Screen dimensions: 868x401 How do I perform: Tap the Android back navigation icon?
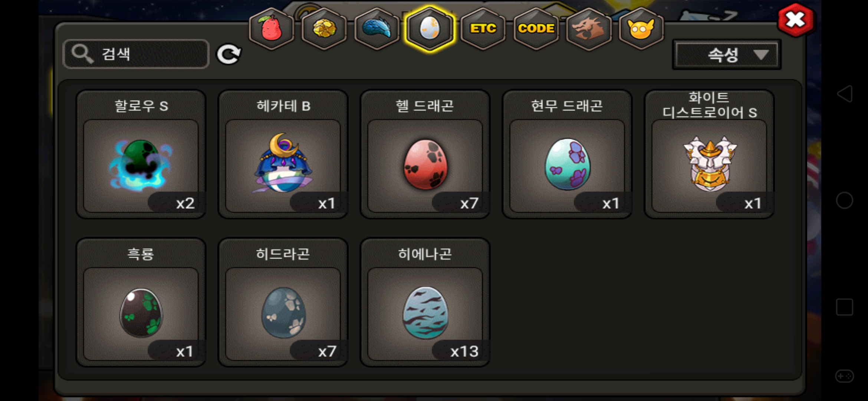click(845, 94)
